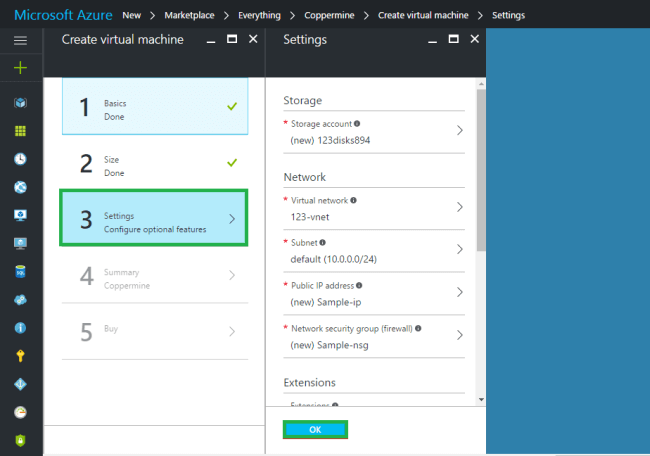Click the OK button
The width and height of the screenshot is (650, 456).
(x=315, y=429)
